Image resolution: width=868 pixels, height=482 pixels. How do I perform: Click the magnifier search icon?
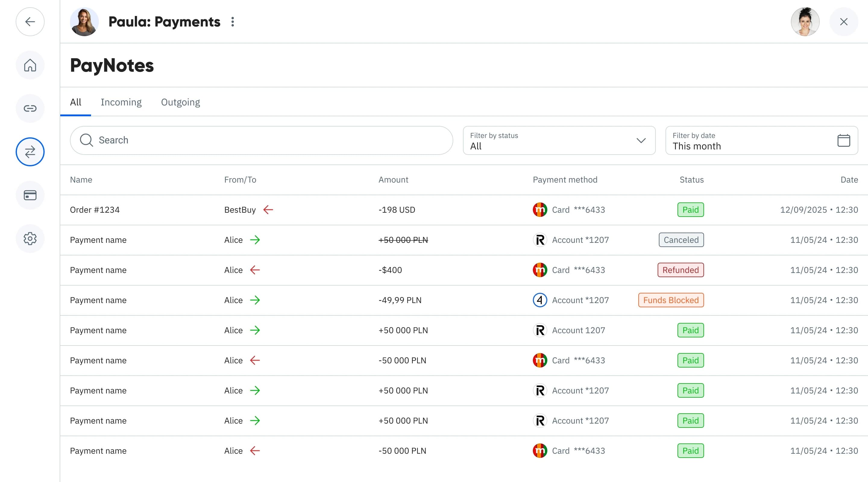[86, 140]
